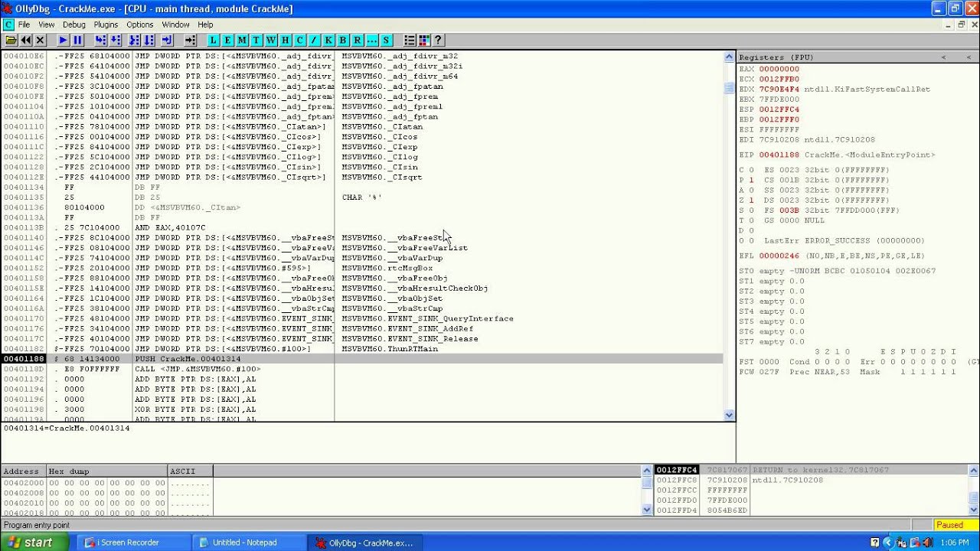Image resolution: width=980 pixels, height=551 pixels.
Task: Open the Help menu
Action: tap(205, 24)
